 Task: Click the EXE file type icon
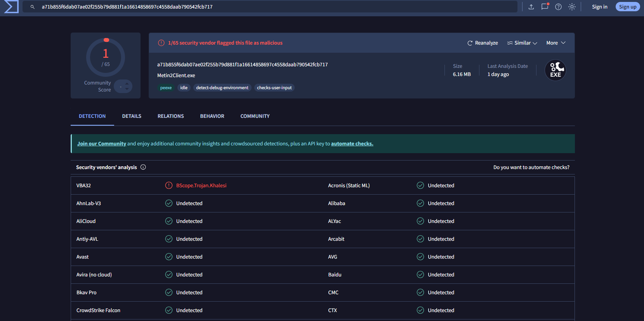[555, 70]
